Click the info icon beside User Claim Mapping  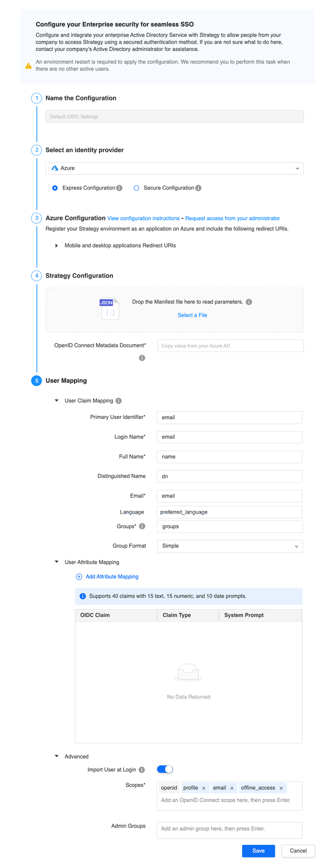[x=119, y=401]
